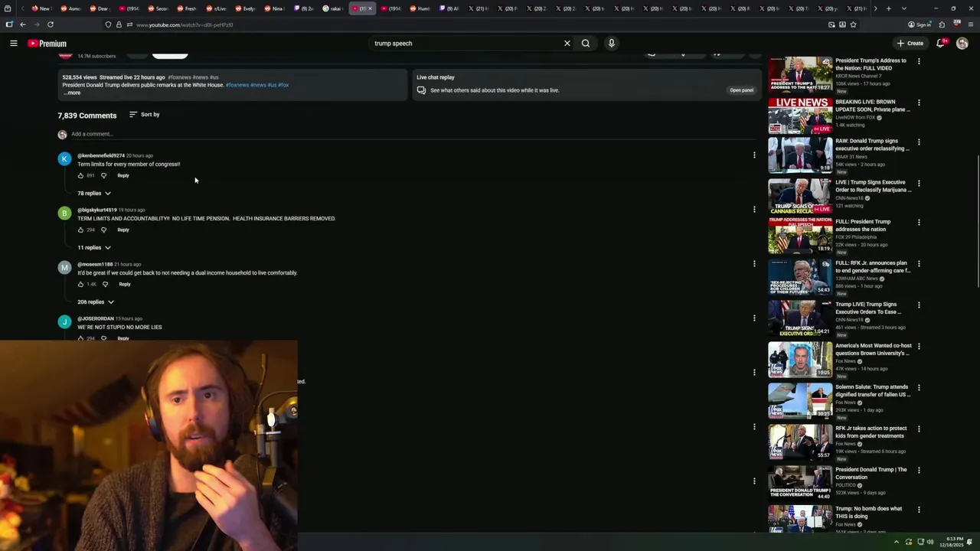
Task: Open options for the kenbennefield9274 comment
Action: tap(754, 155)
